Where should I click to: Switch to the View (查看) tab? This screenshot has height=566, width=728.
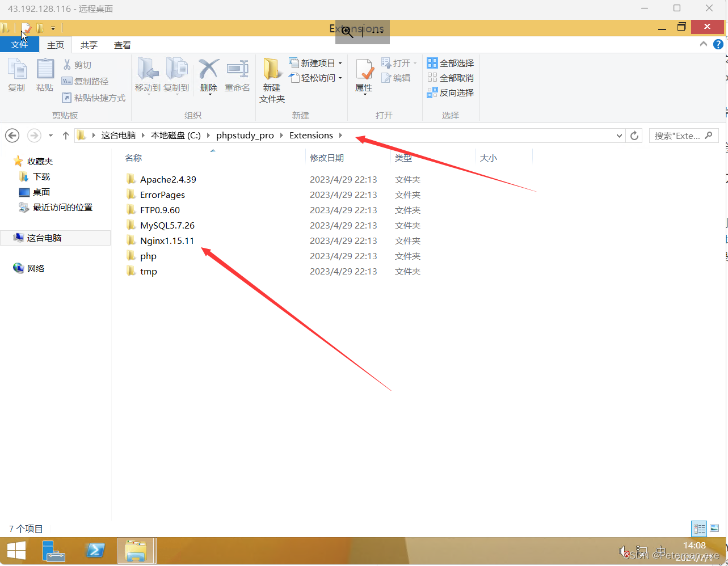coord(123,45)
